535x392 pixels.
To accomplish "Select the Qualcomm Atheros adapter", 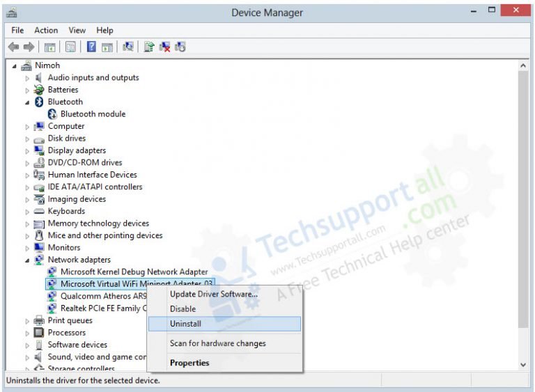I will click(x=103, y=296).
